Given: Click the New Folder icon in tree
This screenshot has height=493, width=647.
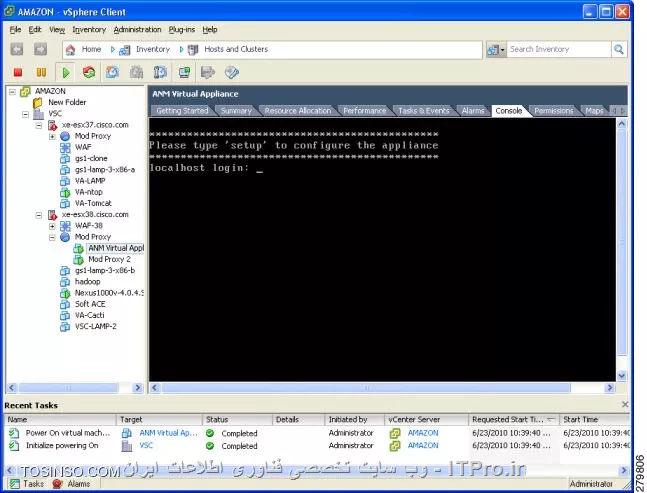Looking at the screenshot, I should [x=38, y=102].
